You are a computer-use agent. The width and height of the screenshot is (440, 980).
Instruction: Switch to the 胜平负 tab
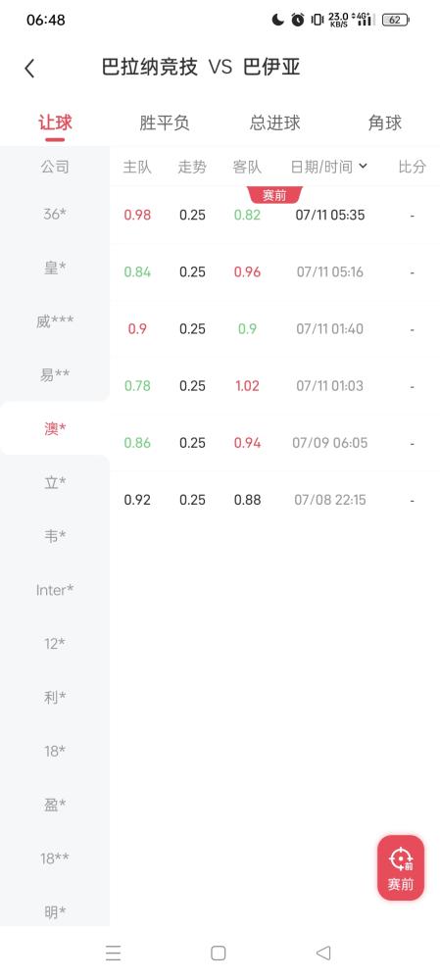[165, 122]
